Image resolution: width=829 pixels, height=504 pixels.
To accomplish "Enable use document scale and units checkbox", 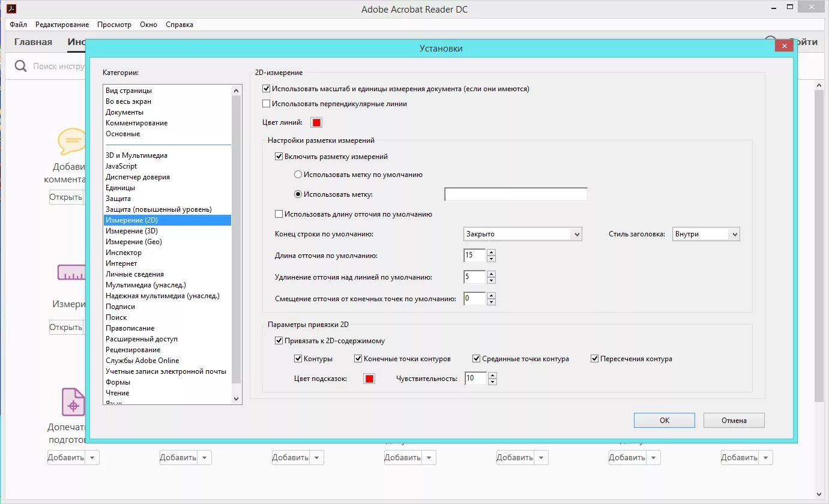I will 267,88.
